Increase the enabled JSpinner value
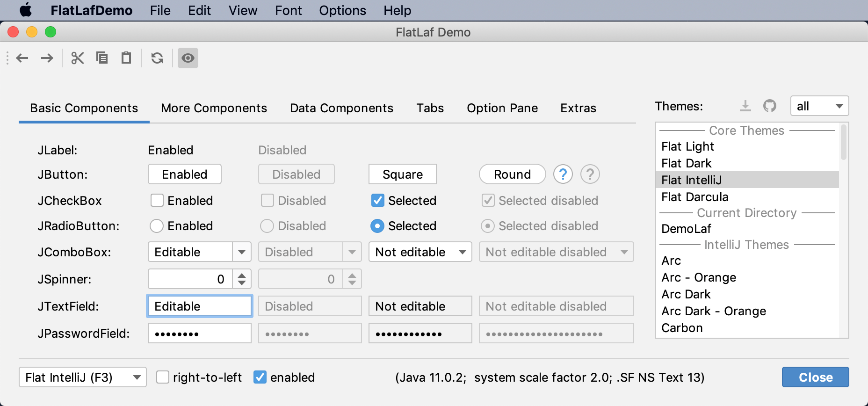This screenshot has width=868, height=406. (242, 275)
